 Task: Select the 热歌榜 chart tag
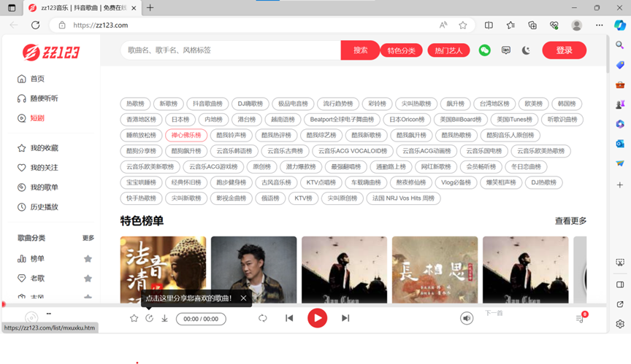[135, 104]
